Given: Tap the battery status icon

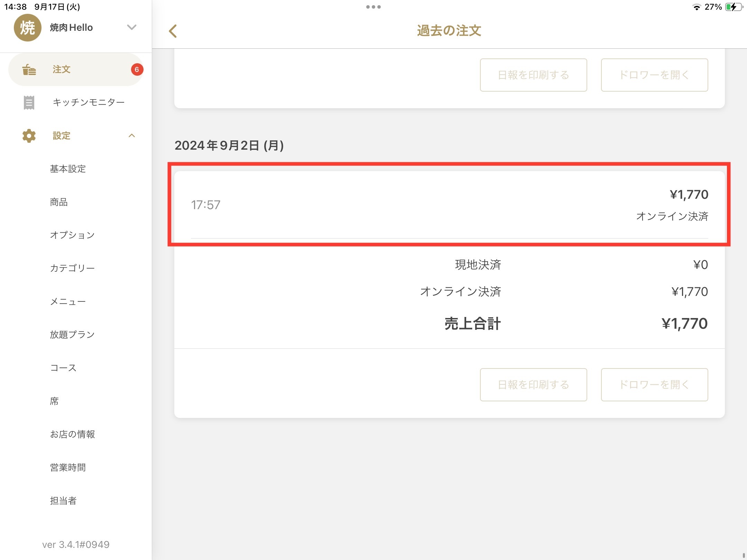Looking at the screenshot, I should (x=733, y=7).
